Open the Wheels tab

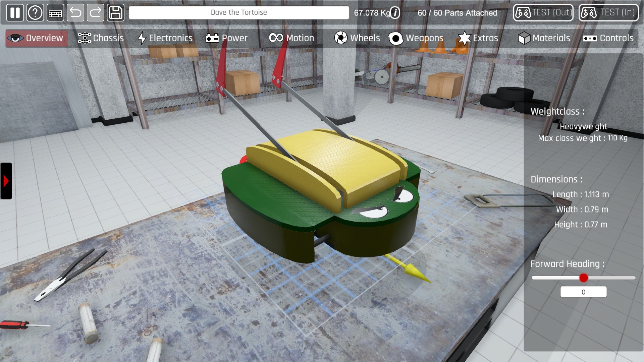(357, 38)
